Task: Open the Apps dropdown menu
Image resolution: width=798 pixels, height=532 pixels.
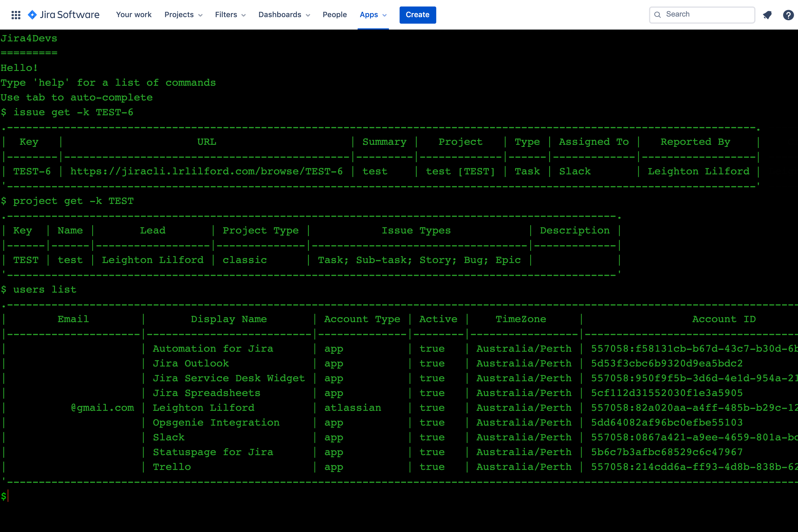Action: pyautogui.click(x=373, y=14)
